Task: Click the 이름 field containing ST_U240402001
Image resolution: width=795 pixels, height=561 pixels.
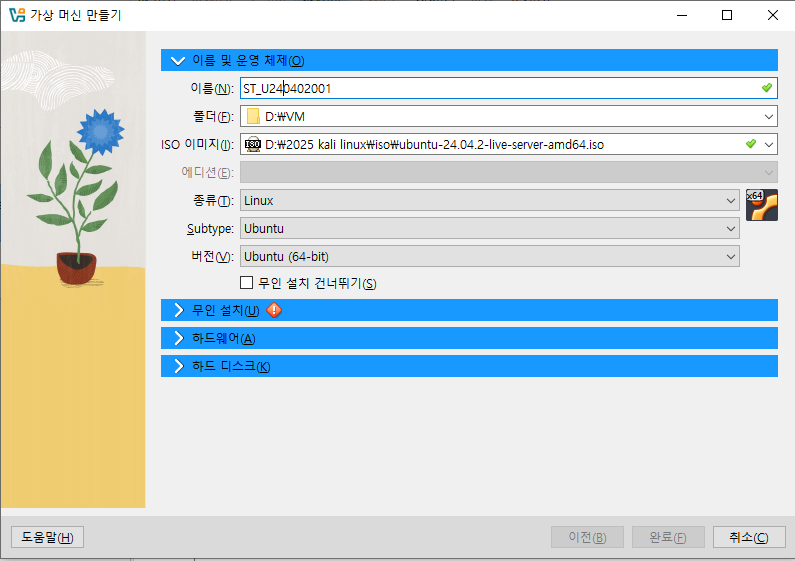Action: (x=509, y=88)
